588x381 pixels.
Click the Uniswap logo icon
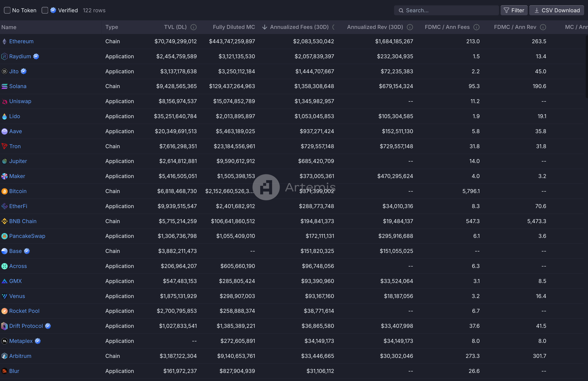(x=4, y=101)
